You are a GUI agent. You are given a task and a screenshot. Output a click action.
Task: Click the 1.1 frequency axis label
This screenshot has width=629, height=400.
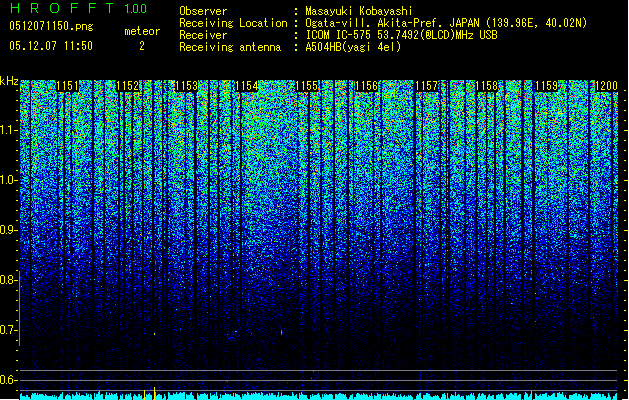pyautogui.click(x=8, y=130)
